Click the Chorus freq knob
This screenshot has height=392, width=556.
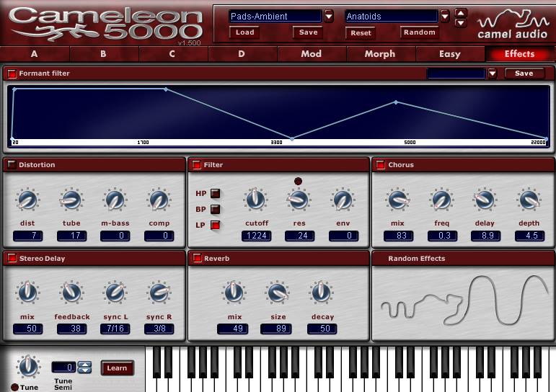(441, 200)
